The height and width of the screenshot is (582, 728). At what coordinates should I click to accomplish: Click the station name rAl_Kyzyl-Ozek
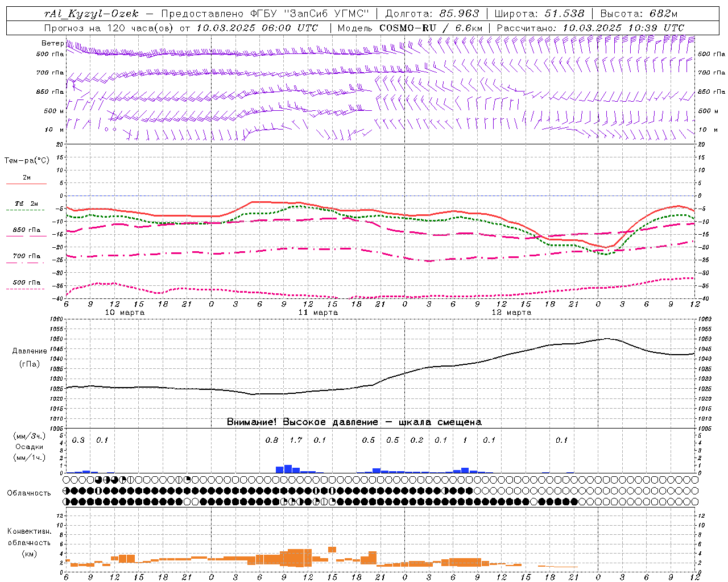92,14
